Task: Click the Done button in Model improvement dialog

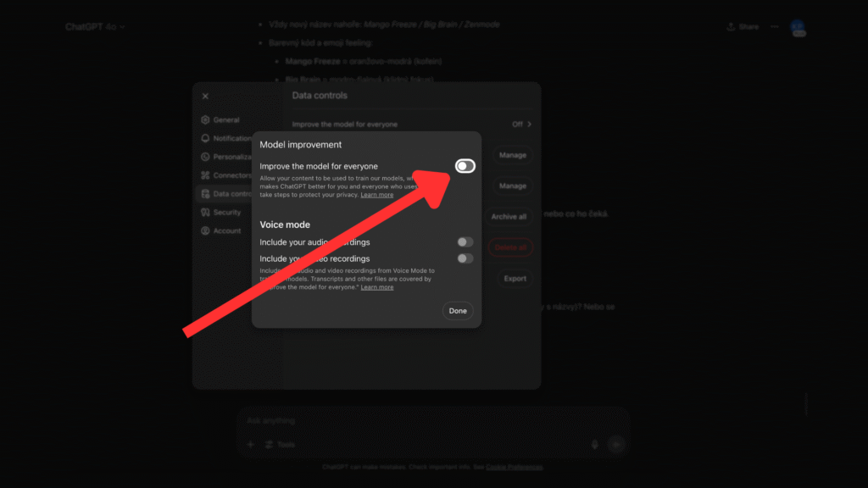Action: point(458,311)
